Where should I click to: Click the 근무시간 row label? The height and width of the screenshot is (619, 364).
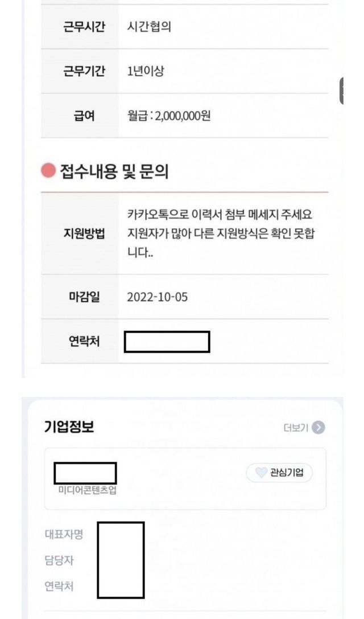pyautogui.click(x=84, y=27)
